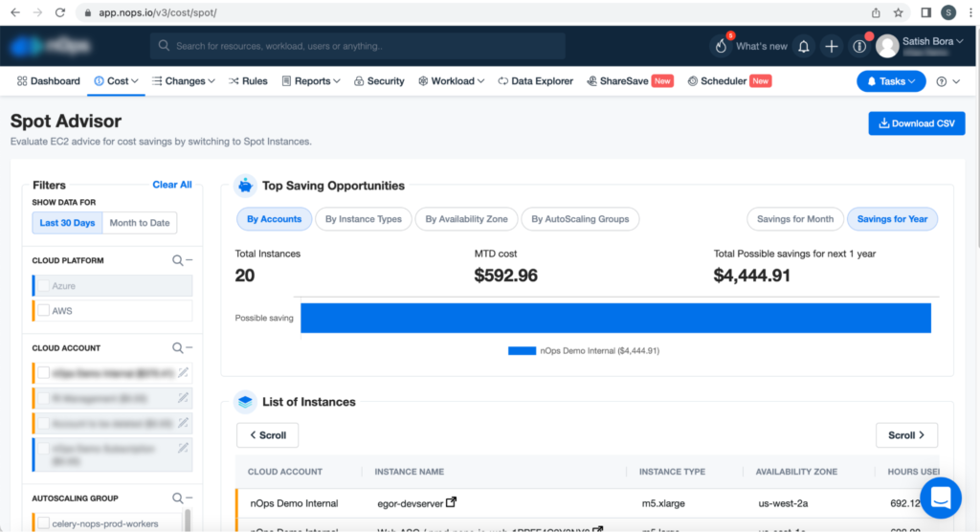This screenshot has width=980, height=532.
Task: Select the By Accounts tab
Action: pyautogui.click(x=274, y=219)
